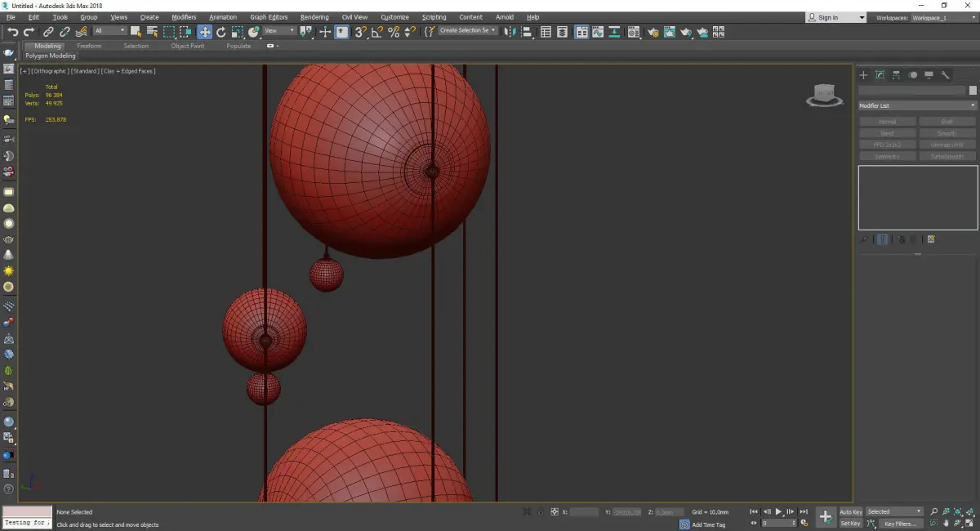Screen dimensions: 980x531
Task: Activate the Select and Rotate tool
Action: 220,32
